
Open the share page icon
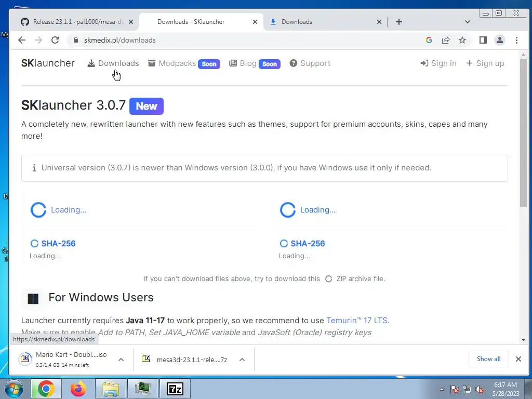tap(445, 40)
